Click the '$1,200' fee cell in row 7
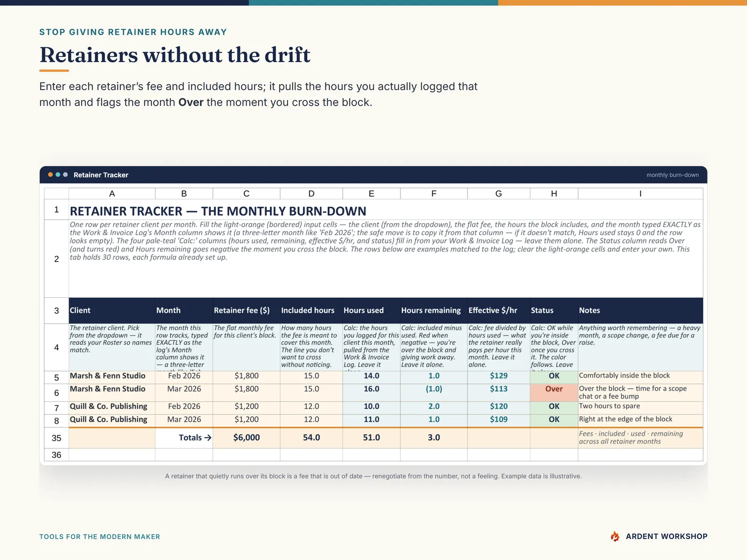The height and width of the screenshot is (560, 747). (x=247, y=408)
